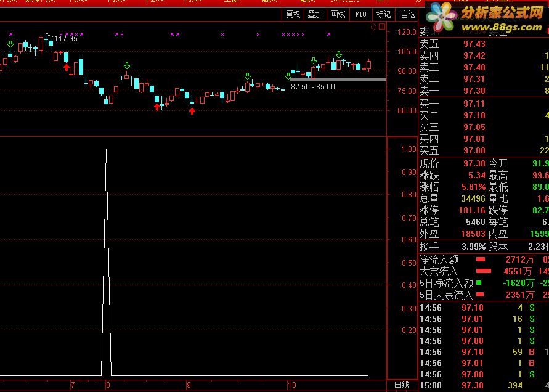
Task: Click the red bar beside 净流入额
Action: pyautogui.click(x=481, y=259)
